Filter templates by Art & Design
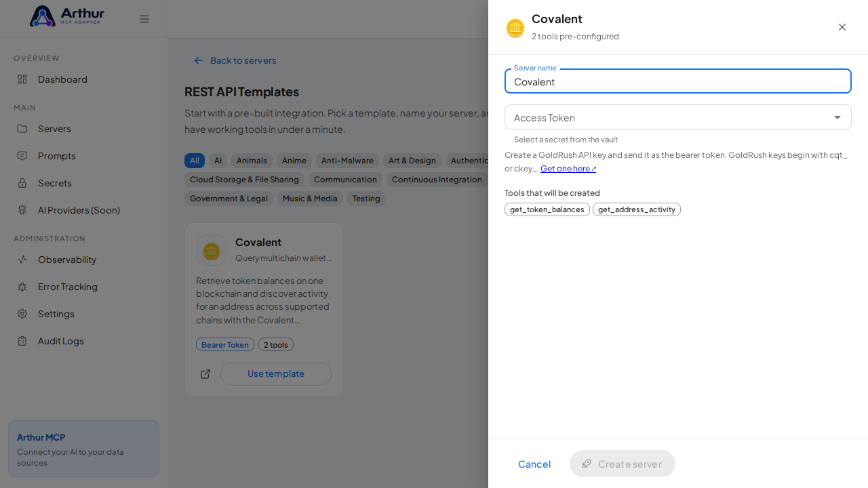 point(412,161)
